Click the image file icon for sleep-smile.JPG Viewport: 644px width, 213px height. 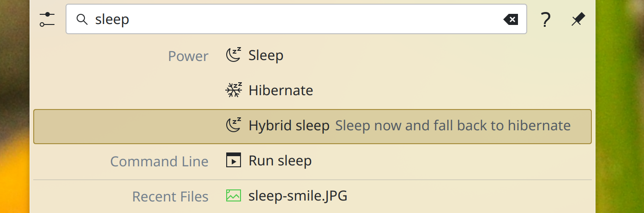(x=234, y=195)
